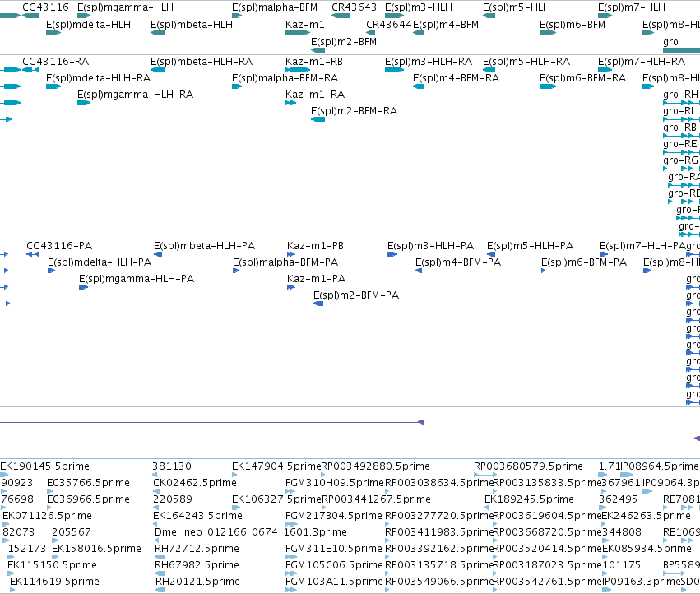Click the E(spl)m4-BFM-PA protein label
The width and height of the screenshot is (700, 594).
[458, 262]
